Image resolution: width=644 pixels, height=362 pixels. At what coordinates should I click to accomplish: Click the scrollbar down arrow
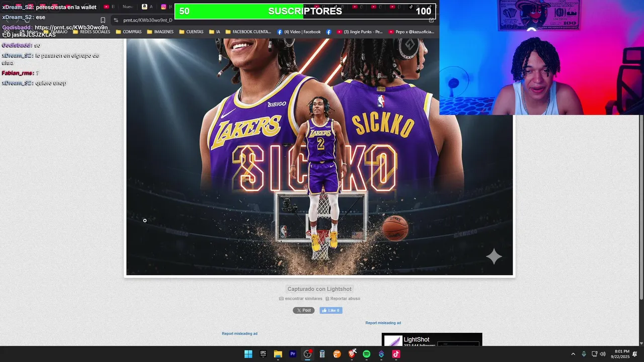(641, 343)
